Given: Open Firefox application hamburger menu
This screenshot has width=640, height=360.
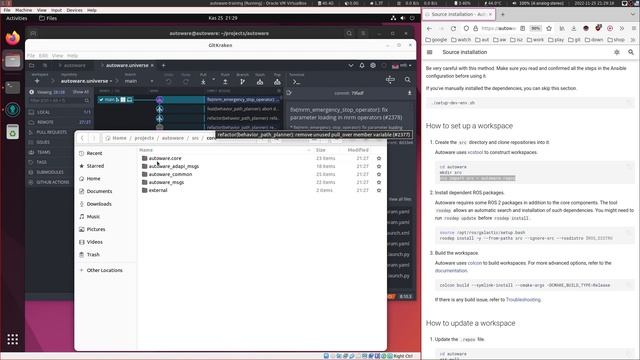Looking at the screenshot, I should (633, 29).
